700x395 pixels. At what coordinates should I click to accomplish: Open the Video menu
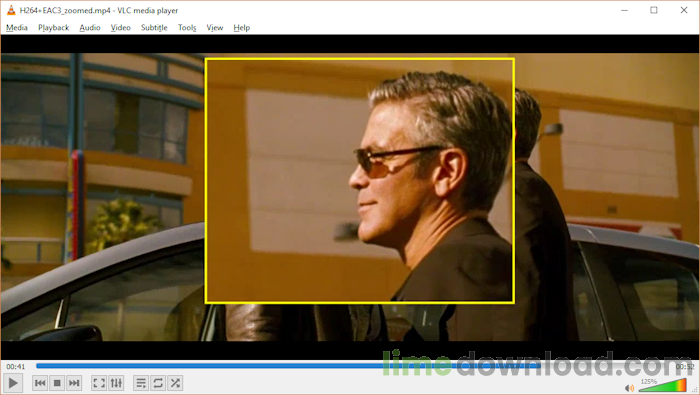pyautogui.click(x=121, y=28)
